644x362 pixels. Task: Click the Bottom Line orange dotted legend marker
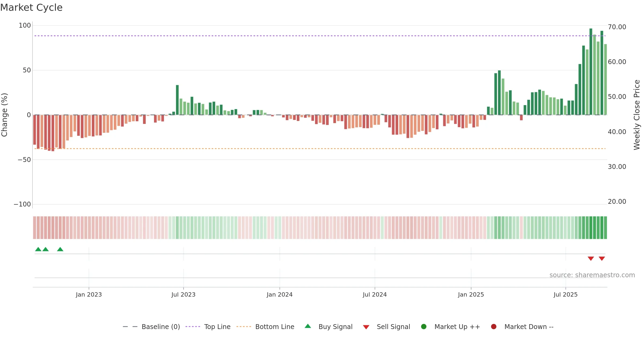(244, 327)
